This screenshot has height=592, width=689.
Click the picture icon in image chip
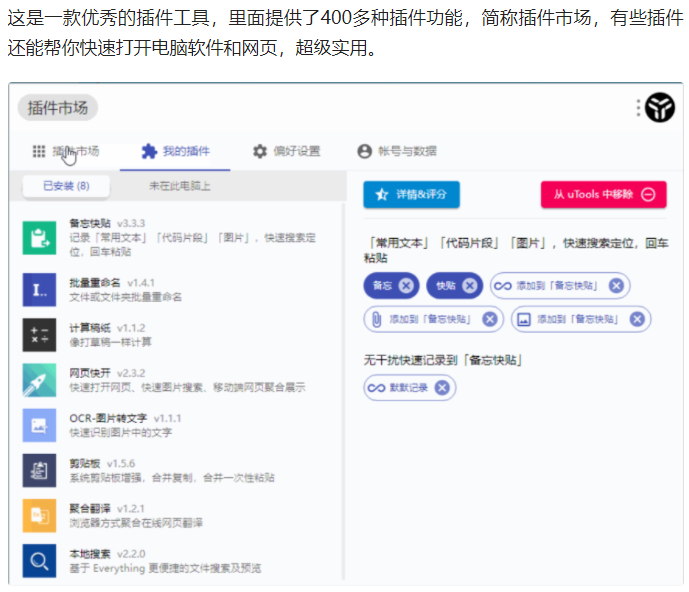(523, 320)
